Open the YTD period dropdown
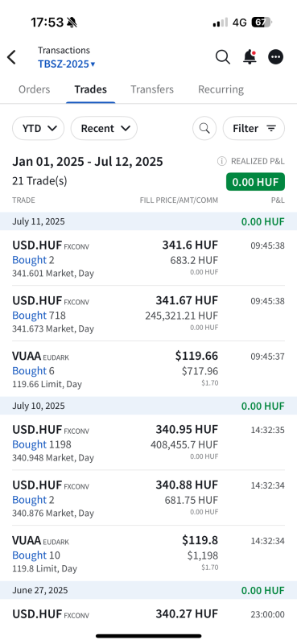This screenshot has height=644, width=297. point(38,128)
